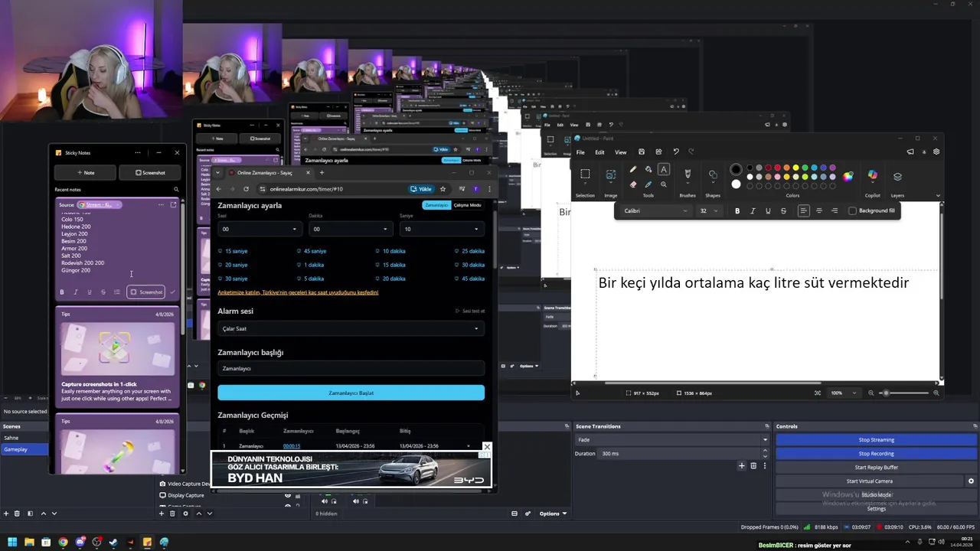Select the Eraser tool in Paint
Viewport: 980px width, 551px height.
coord(632,184)
